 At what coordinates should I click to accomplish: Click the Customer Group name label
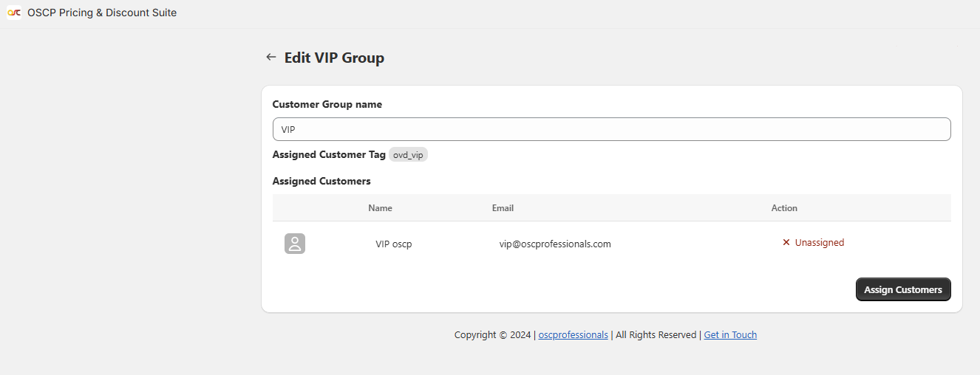tap(327, 104)
